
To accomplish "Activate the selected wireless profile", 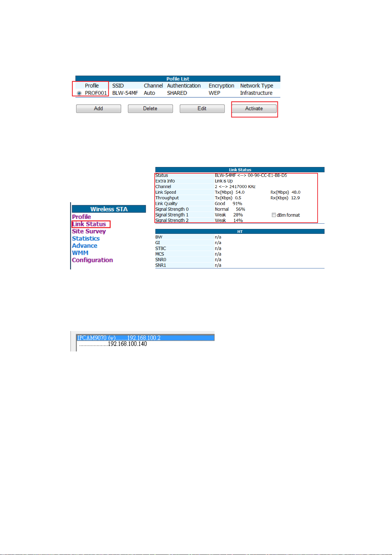I will (254, 109).
